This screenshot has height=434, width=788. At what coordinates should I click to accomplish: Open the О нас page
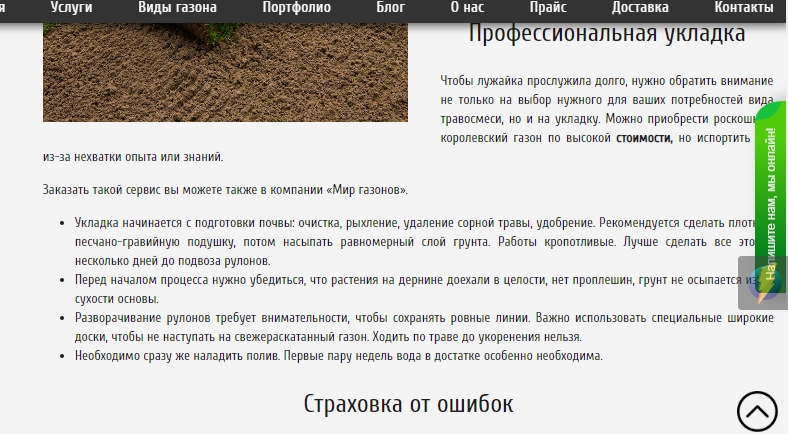(467, 8)
